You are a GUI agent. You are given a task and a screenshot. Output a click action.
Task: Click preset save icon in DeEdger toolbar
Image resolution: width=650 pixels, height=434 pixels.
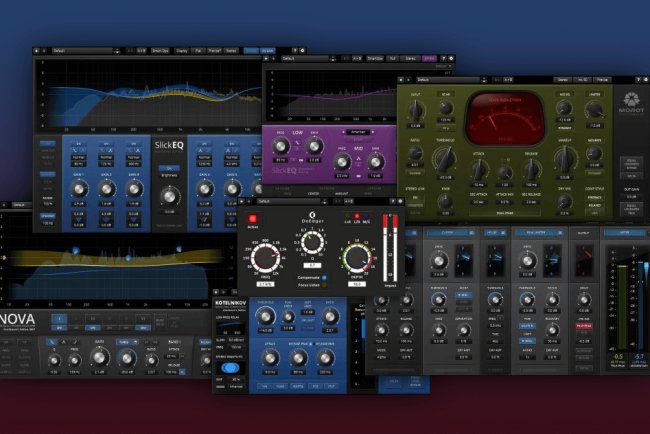pyautogui.click(x=324, y=201)
